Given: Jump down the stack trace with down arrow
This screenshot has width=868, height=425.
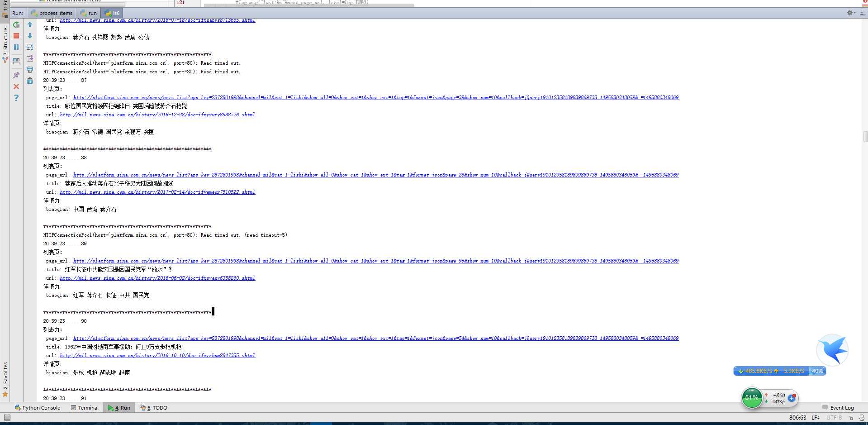Looking at the screenshot, I should (30, 36).
